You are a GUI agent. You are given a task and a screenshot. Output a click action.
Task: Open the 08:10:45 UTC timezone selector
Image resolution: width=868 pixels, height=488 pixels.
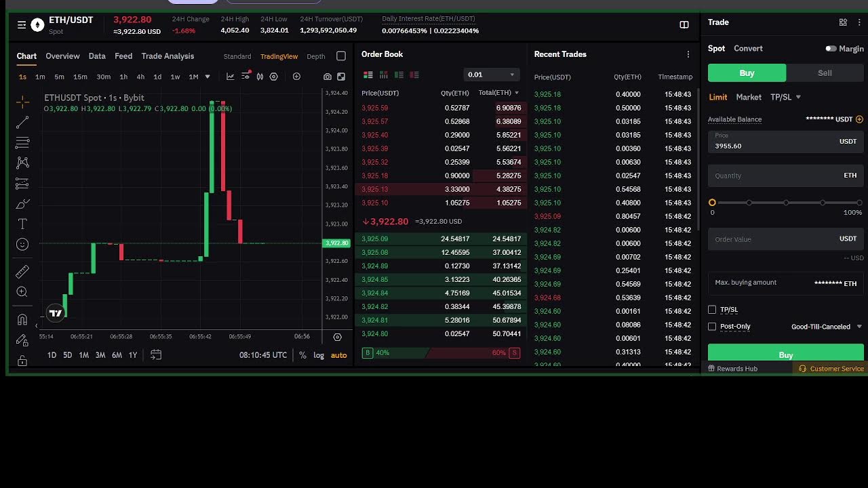click(x=263, y=355)
